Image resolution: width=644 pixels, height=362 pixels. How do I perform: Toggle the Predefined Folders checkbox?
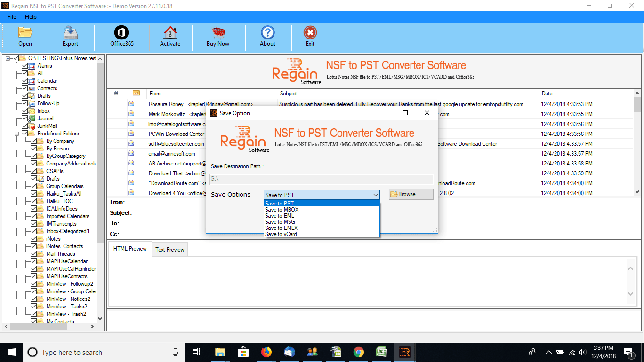pos(25,134)
